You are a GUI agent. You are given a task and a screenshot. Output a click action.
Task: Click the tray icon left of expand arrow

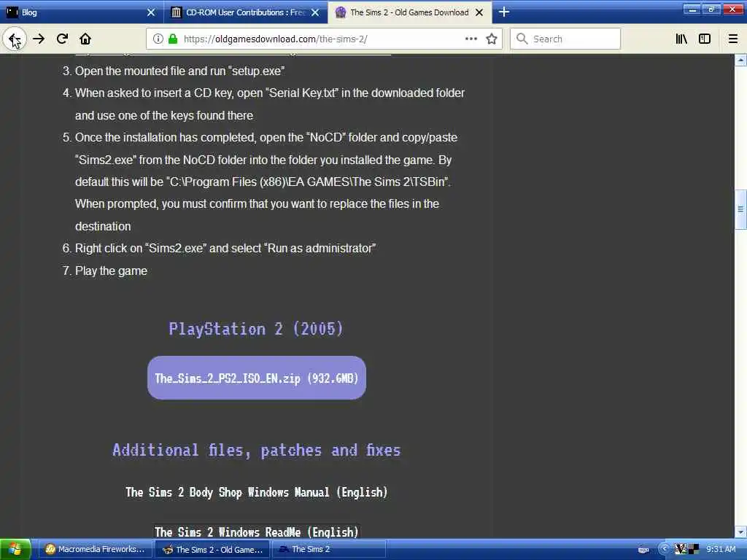(643, 550)
